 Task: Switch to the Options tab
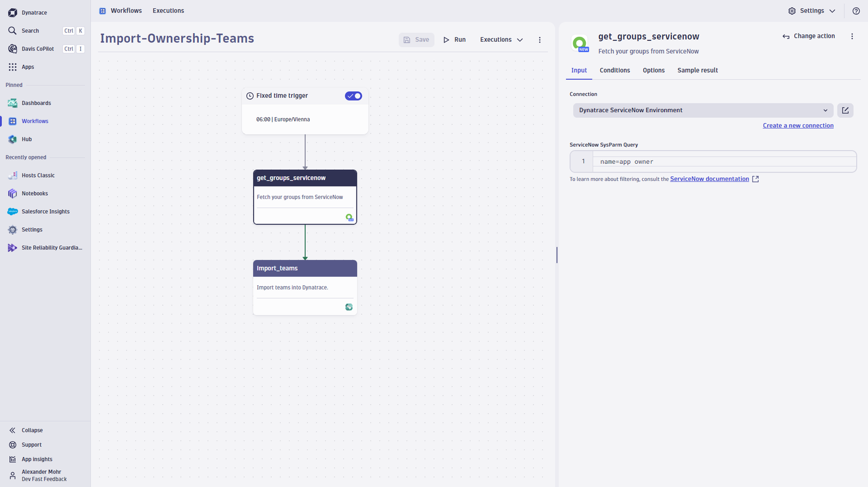654,71
